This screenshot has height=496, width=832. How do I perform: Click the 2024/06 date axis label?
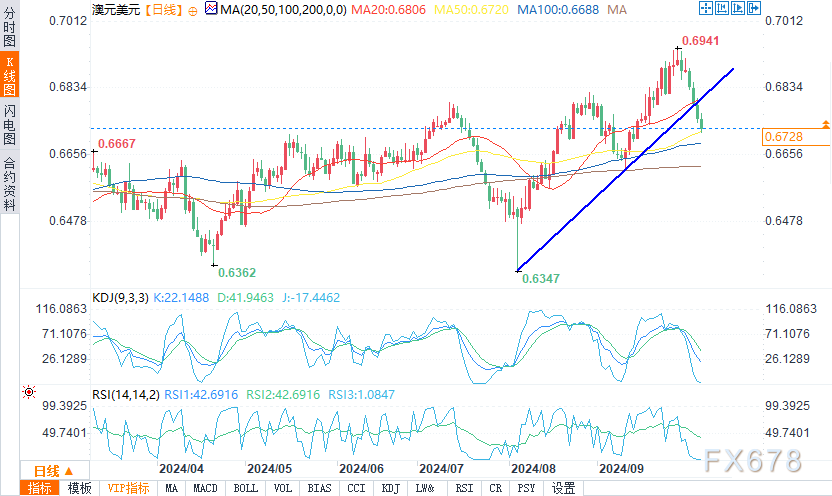pos(361,468)
